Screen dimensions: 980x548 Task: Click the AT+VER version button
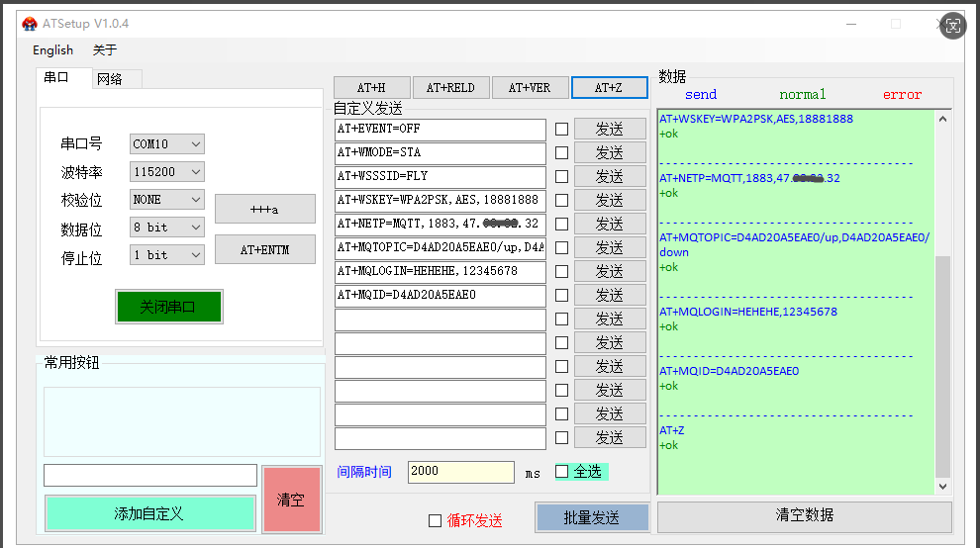coord(530,88)
